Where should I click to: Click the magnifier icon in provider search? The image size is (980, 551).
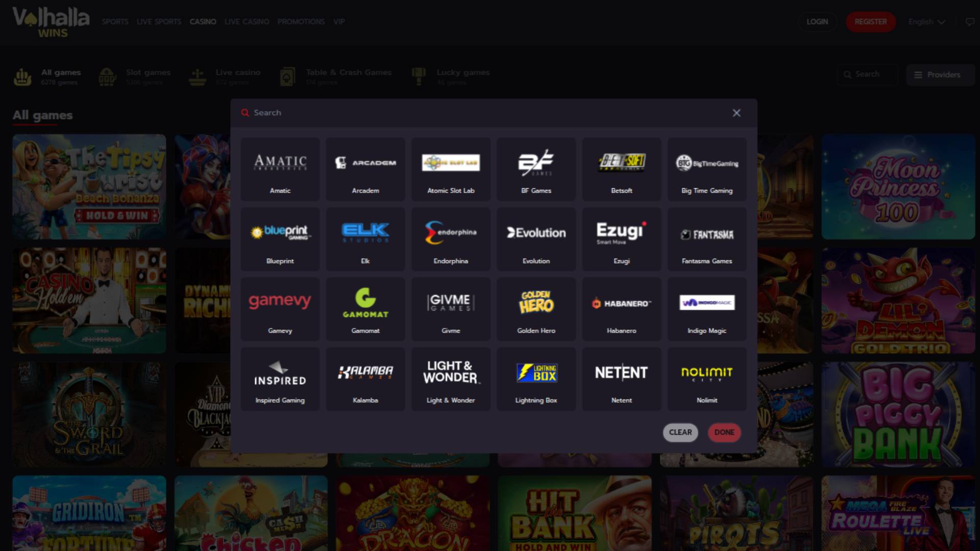[x=245, y=113]
